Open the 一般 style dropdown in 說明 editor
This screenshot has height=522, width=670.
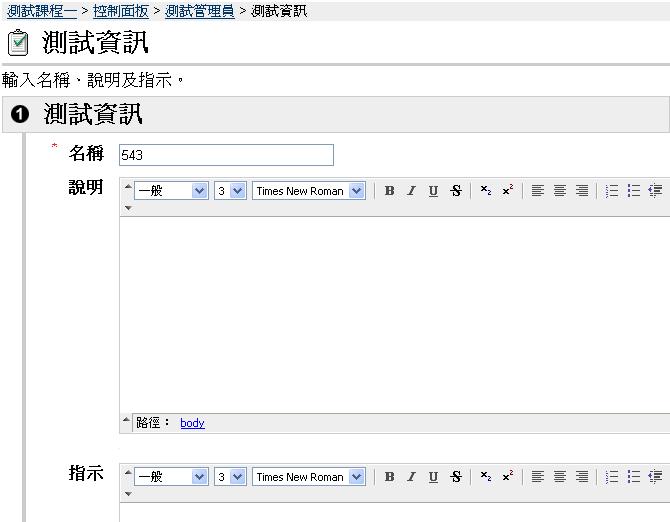[x=171, y=191]
